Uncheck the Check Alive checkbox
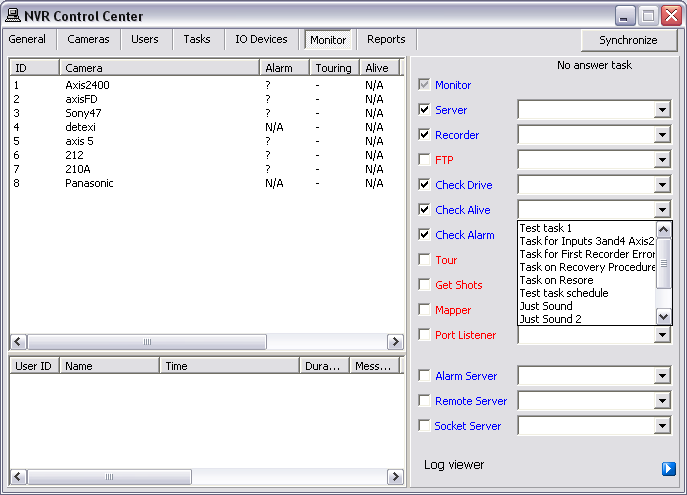 424,209
